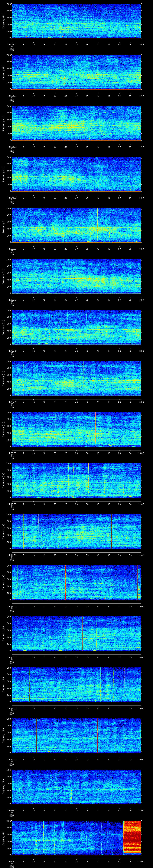153x868 pixels.
Task: Click the 11:04:00 start time label
Action: tap(12, 198)
